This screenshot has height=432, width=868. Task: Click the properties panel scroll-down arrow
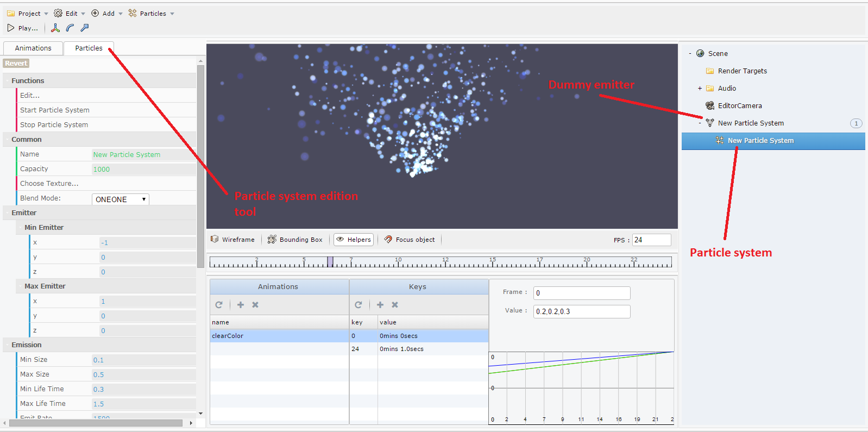click(x=200, y=414)
